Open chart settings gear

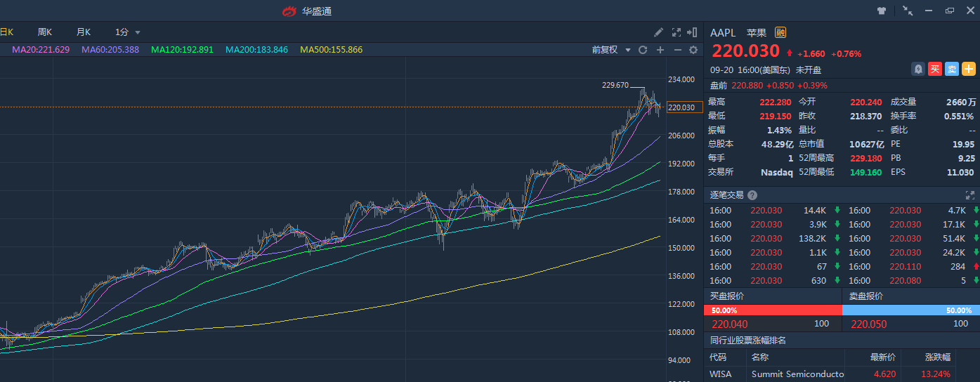click(693, 50)
